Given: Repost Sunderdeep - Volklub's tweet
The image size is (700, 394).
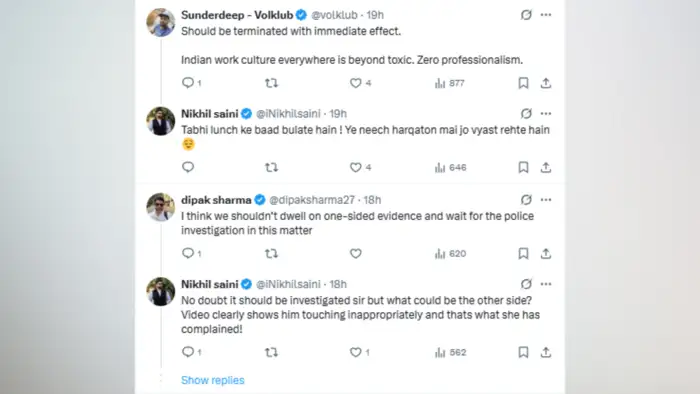Looking at the screenshot, I should click(x=271, y=83).
